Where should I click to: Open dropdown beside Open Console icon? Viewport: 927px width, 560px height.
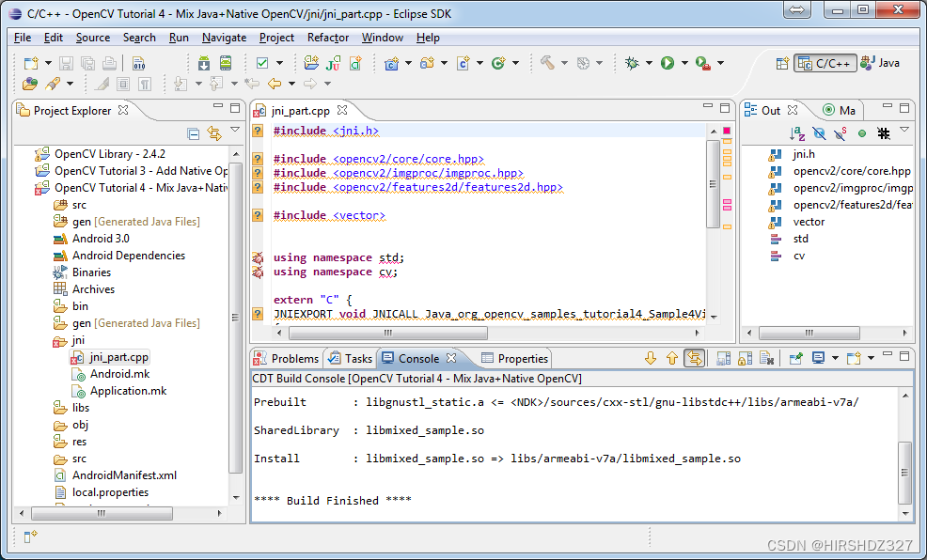pos(871,358)
